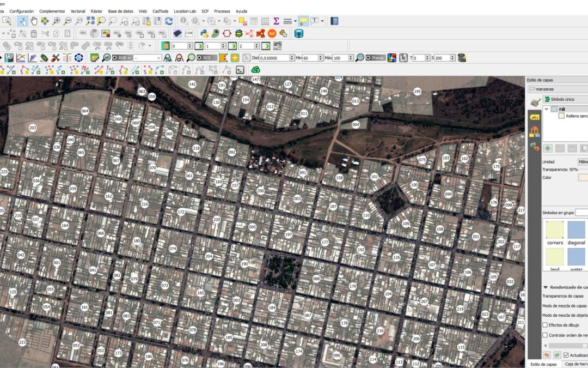Enable Efectos de dibujo checkbox
Screen dimensions: 588x368
[x=545, y=325]
